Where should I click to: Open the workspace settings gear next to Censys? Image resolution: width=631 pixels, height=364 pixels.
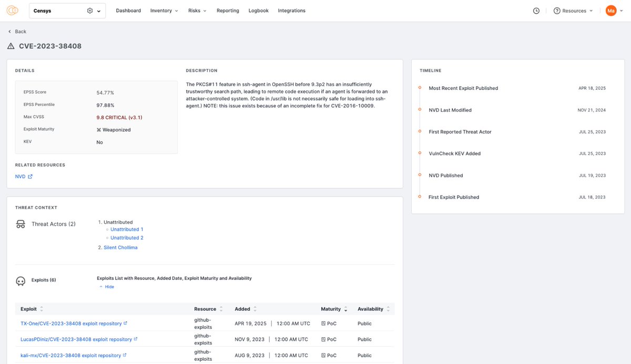point(89,10)
